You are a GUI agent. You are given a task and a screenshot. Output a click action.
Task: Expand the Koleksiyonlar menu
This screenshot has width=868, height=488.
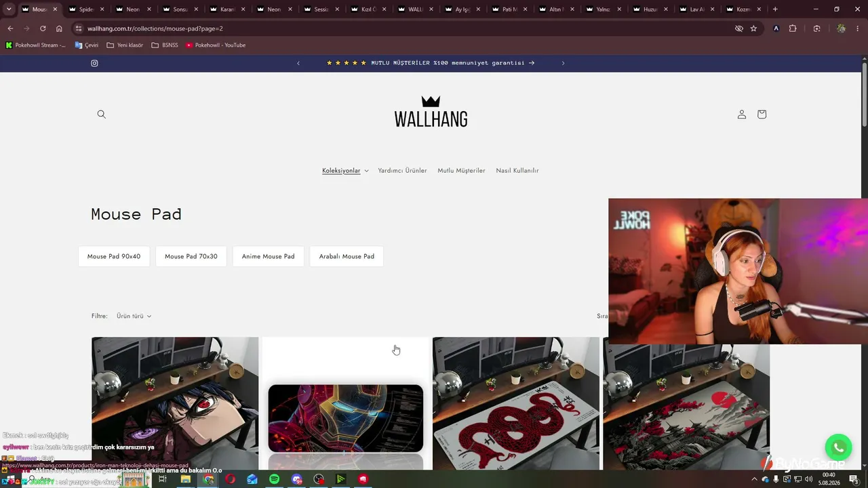pyautogui.click(x=345, y=171)
